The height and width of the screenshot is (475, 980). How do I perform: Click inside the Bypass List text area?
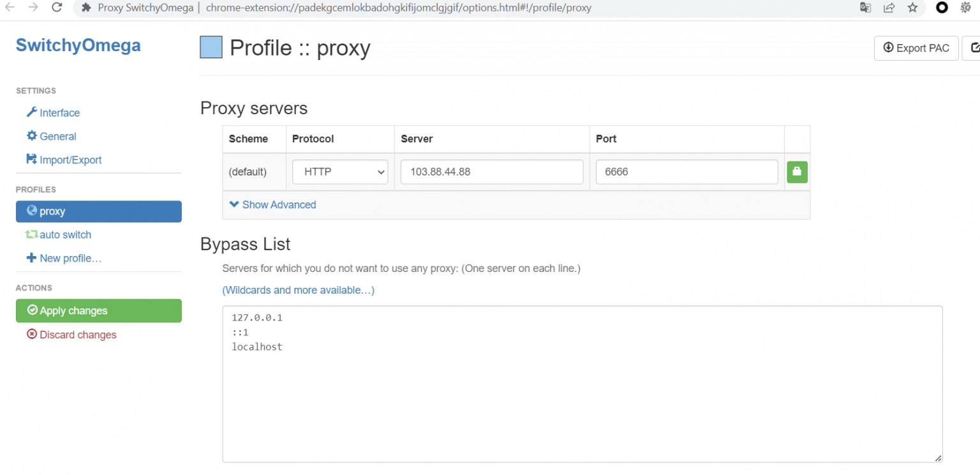[x=583, y=384]
